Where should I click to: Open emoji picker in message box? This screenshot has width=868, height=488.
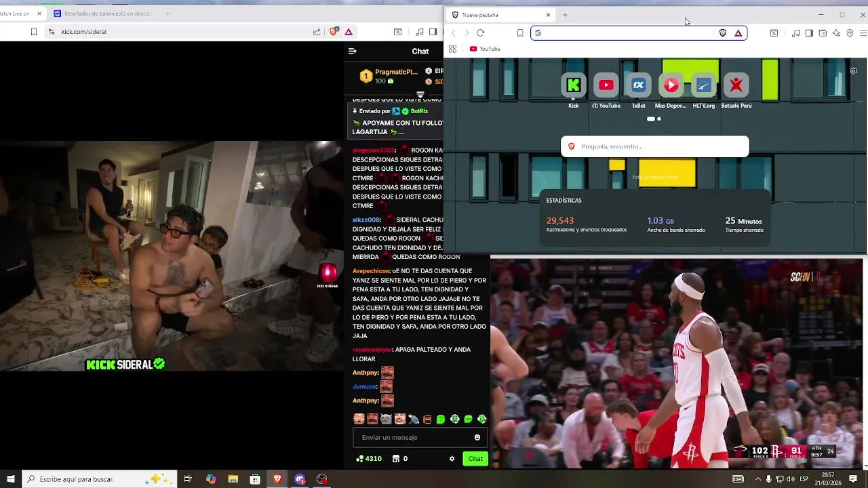477,438
